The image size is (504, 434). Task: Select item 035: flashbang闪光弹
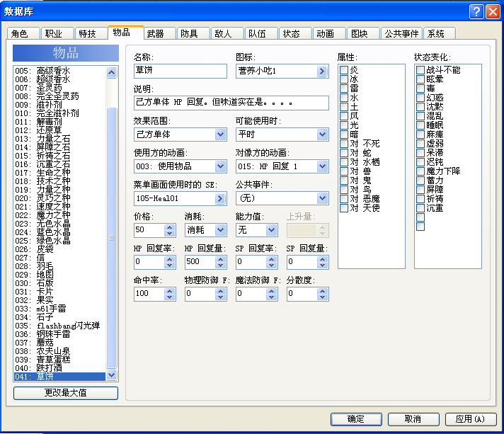coord(59,326)
